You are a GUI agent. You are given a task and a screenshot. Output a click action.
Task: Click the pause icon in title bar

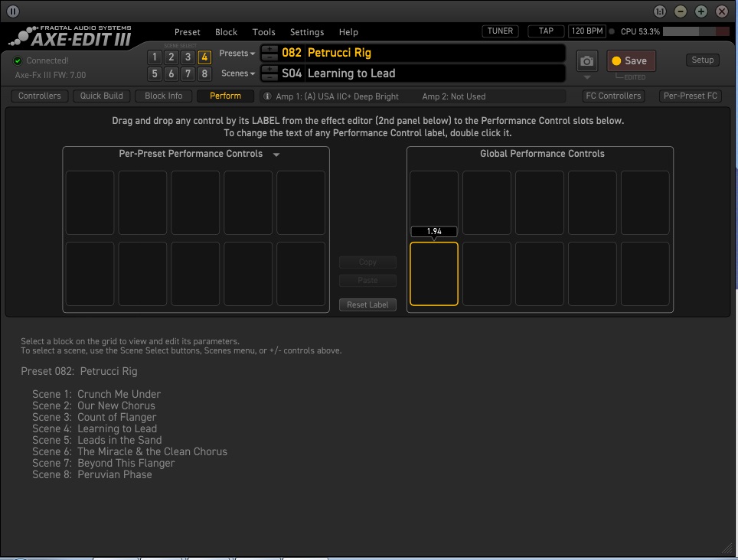coord(13,11)
